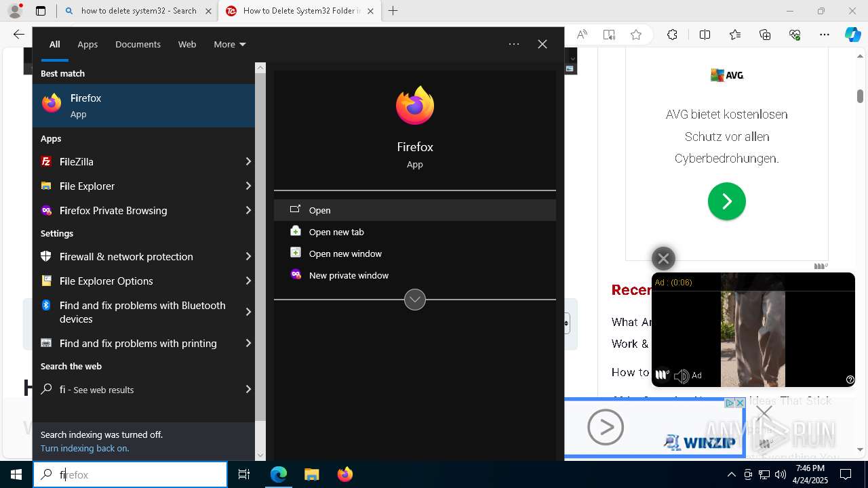Viewport: 868px width, 488px height.
Task: Click Firefox icon on taskbar
Action: pos(344,474)
